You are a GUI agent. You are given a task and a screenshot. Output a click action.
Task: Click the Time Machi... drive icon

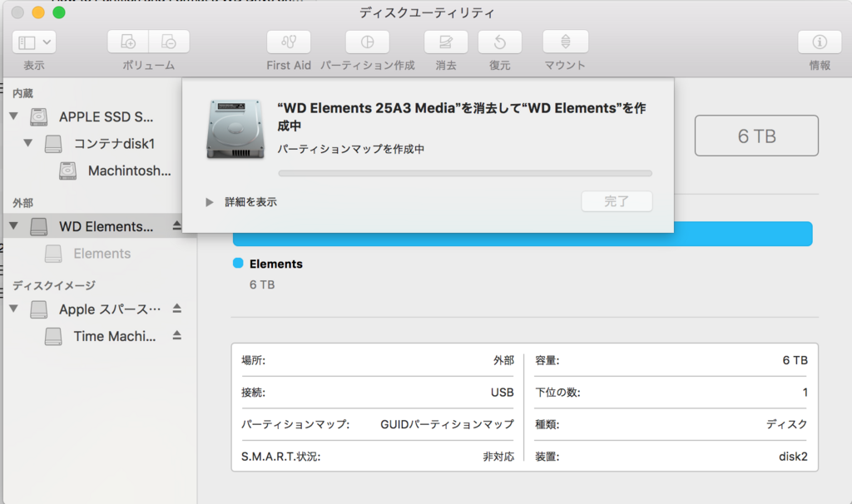coord(53,336)
